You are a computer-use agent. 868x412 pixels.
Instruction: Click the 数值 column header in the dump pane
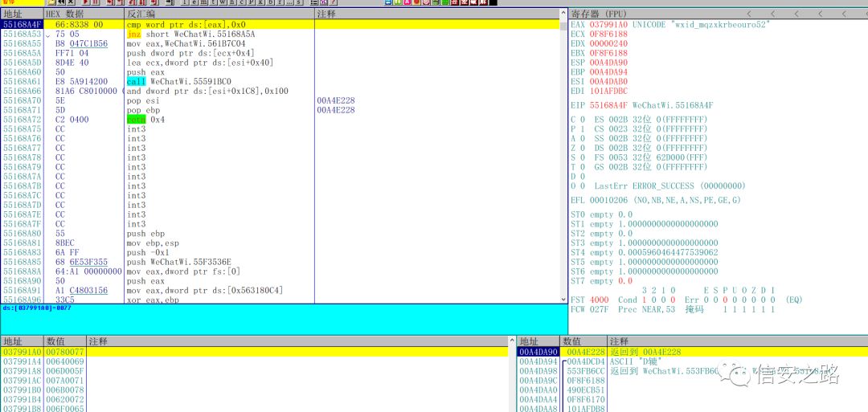65,341
